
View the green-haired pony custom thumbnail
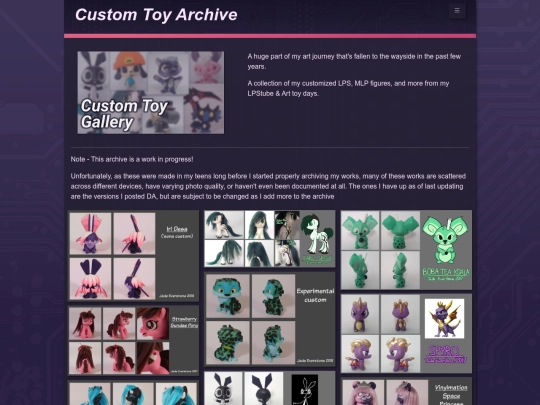coord(270,239)
